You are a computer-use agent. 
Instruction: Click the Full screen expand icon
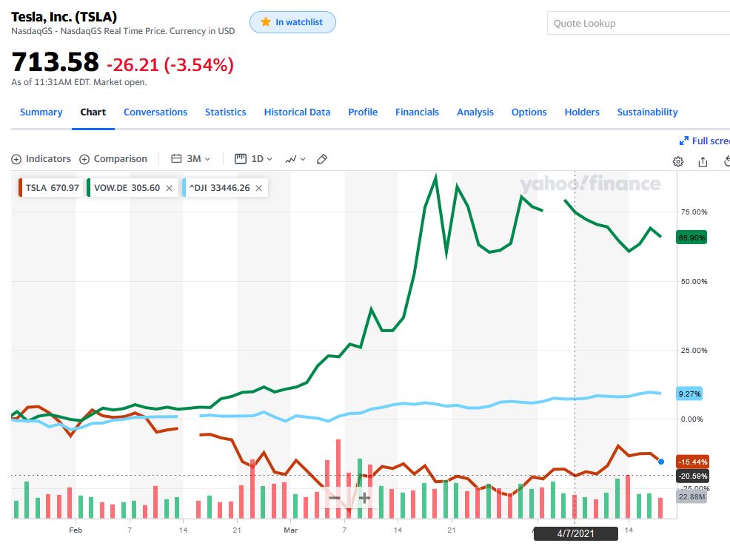click(x=684, y=141)
